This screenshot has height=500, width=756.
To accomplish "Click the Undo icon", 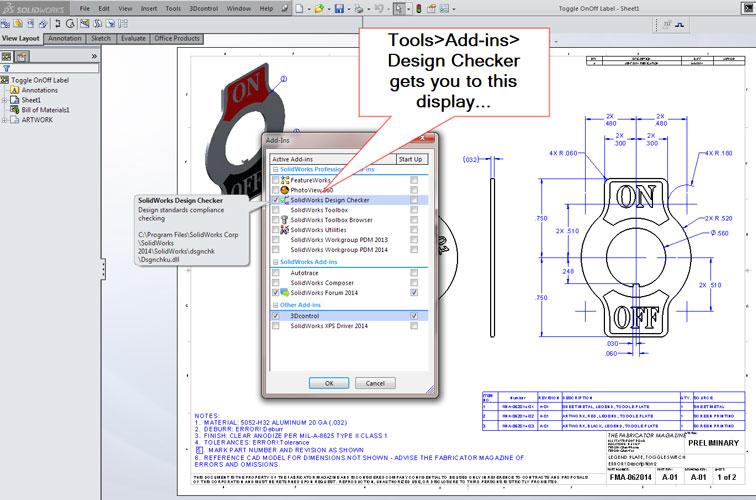I will (x=378, y=8).
